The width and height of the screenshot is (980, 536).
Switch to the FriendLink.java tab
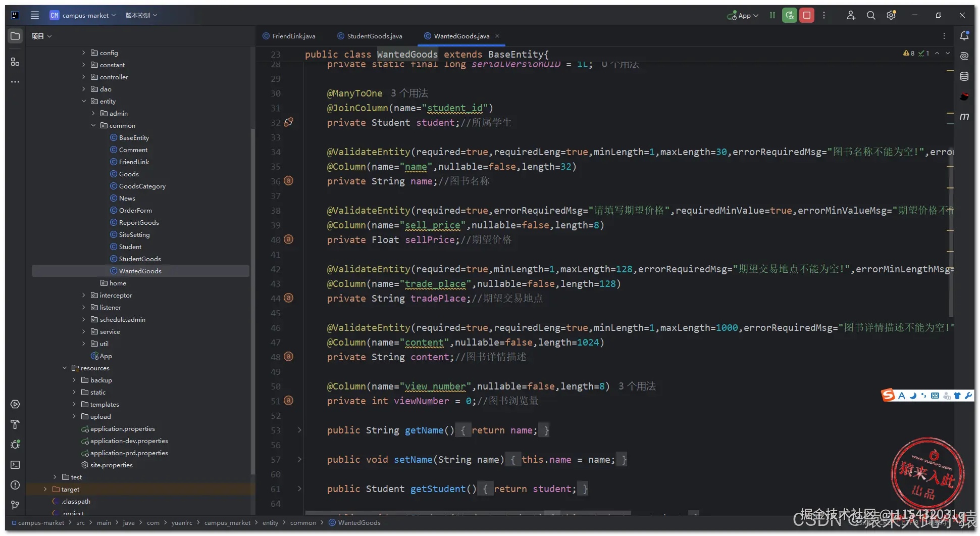tap(289, 36)
